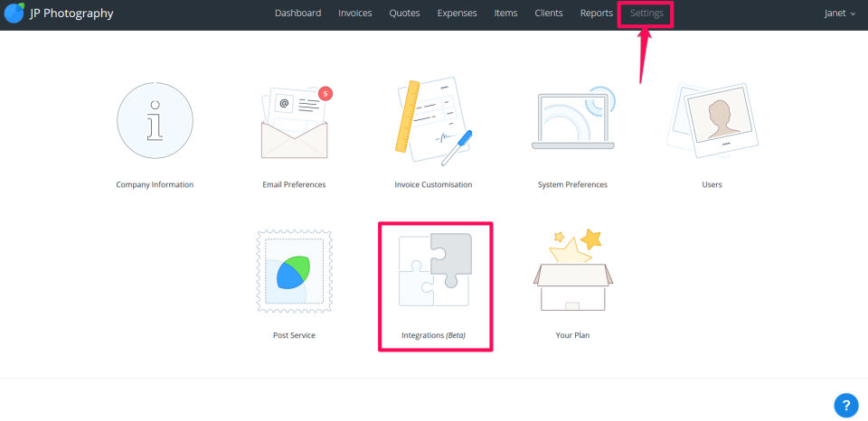Click the System Preferences label
Screen dimensions: 868x421
[572, 185]
